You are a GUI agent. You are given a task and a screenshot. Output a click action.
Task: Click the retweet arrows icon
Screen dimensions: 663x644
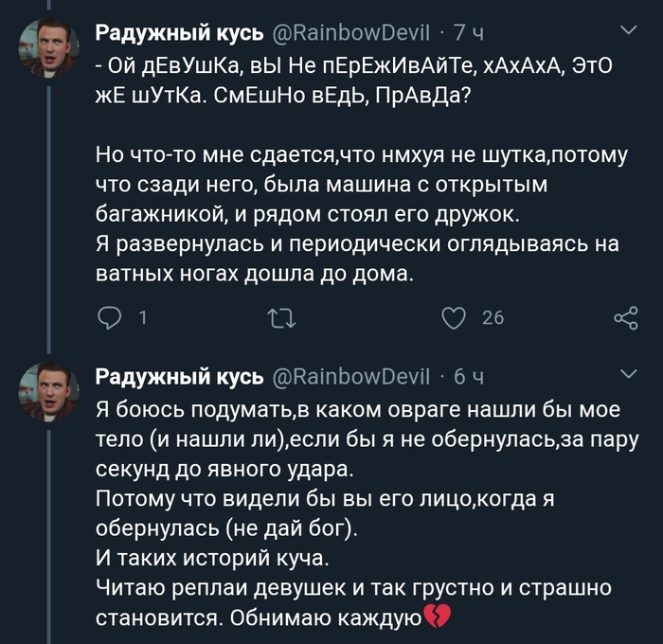281,318
